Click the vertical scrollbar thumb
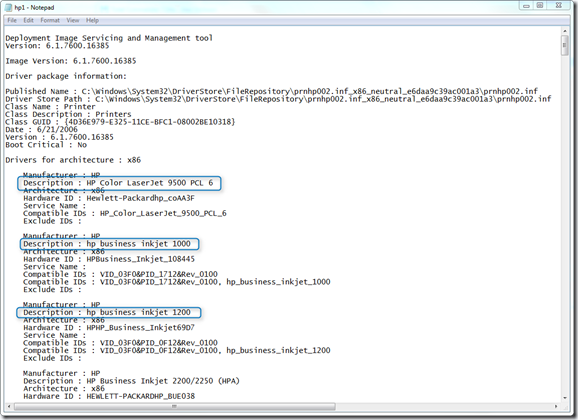The image size is (578, 420). pyautogui.click(x=564, y=46)
